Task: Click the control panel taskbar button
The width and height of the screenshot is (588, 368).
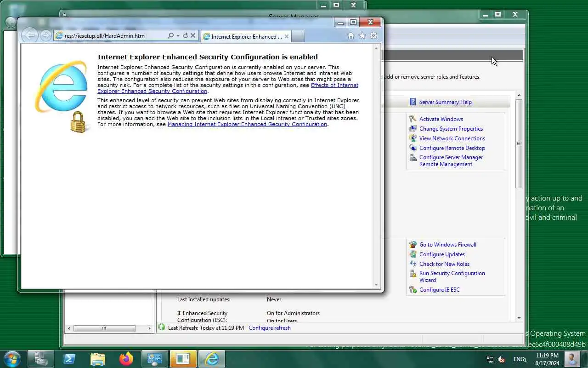Action: 154,359
